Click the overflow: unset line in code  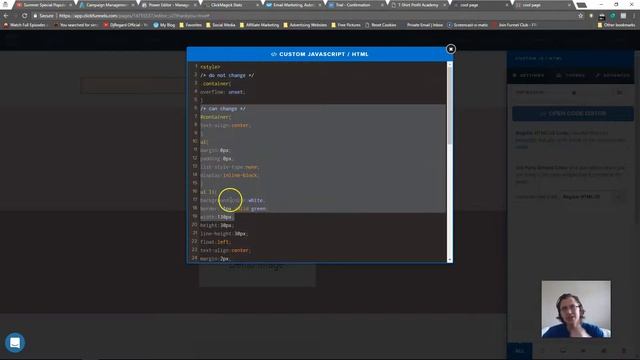point(222,92)
